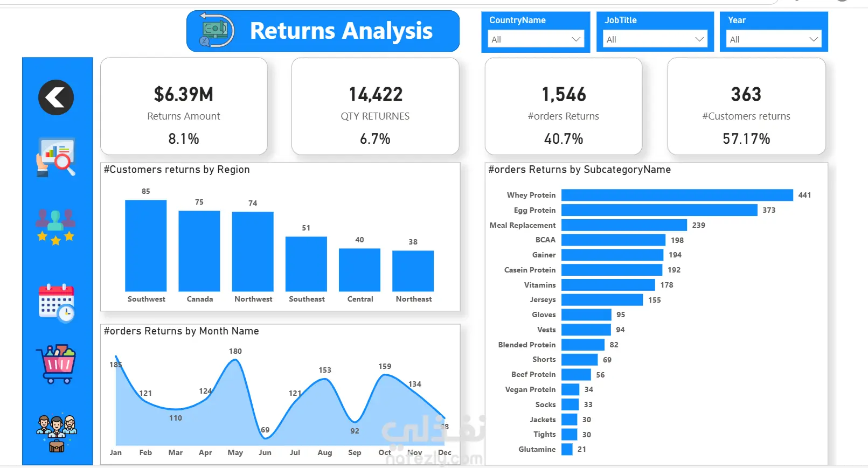
Task: Open the customers rating stars icon
Action: [x=55, y=227]
